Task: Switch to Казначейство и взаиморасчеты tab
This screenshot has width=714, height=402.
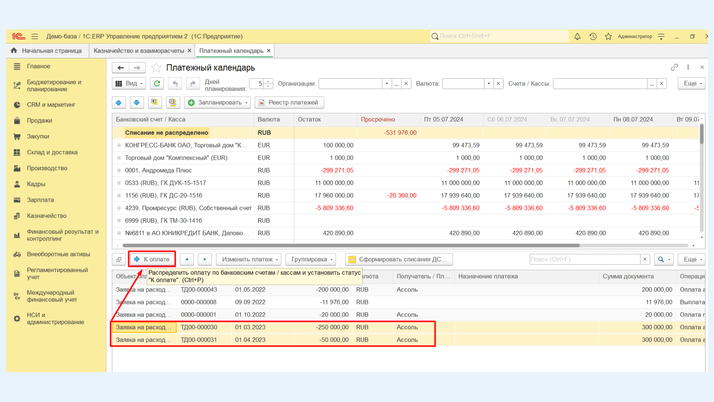Action: [x=139, y=50]
